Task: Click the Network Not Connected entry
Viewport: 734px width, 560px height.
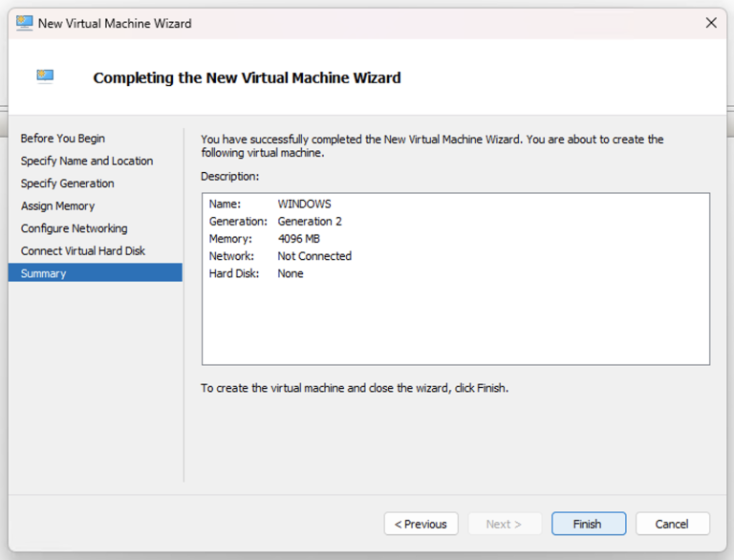Action: click(280, 256)
